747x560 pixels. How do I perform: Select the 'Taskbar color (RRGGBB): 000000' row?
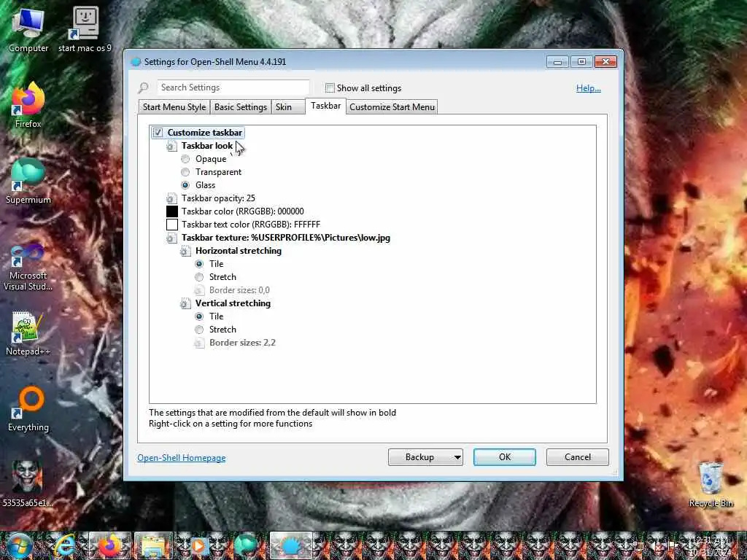(242, 211)
